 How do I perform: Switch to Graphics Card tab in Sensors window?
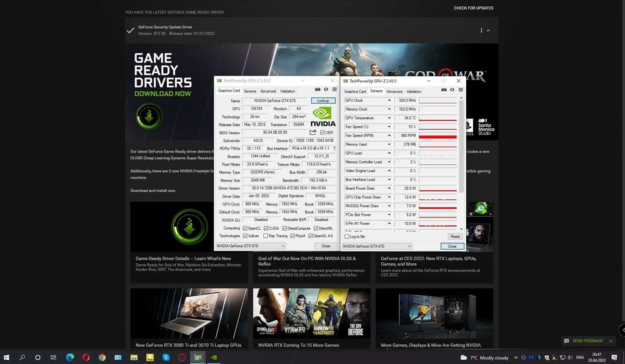[355, 91]
